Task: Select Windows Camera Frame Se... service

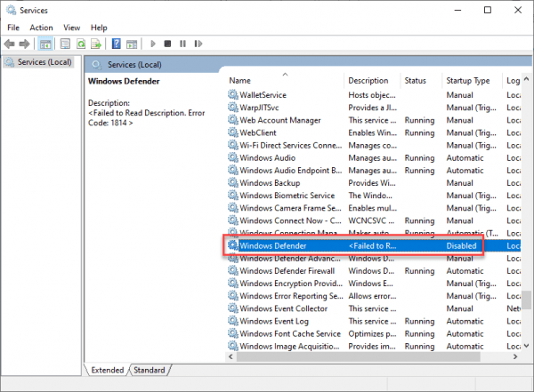Action: click(374, 208)
